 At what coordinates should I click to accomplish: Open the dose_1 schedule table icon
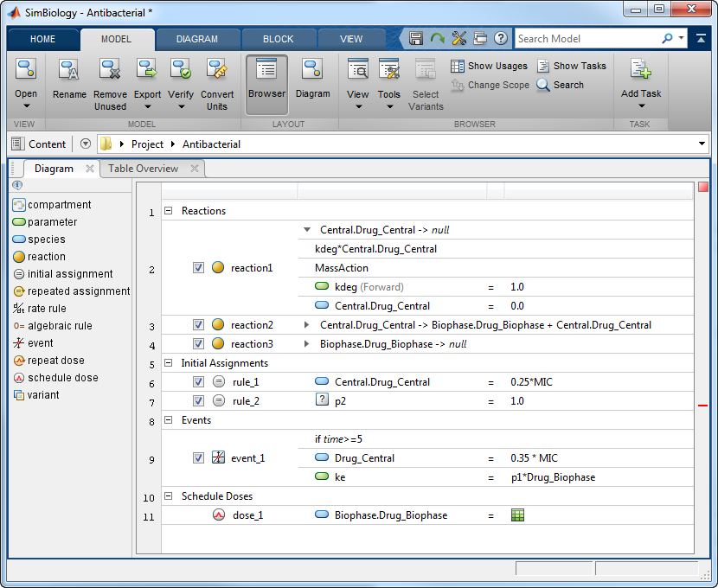[x=518, y=515]
